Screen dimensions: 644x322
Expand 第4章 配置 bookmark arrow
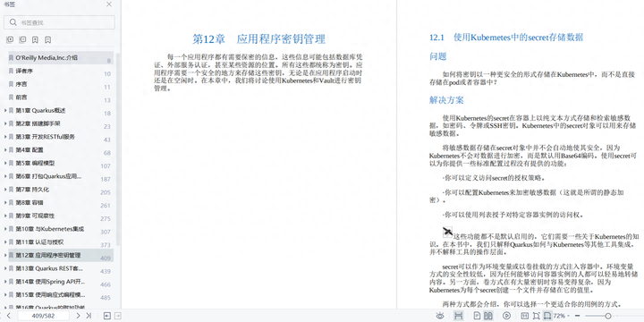point(5,150)
